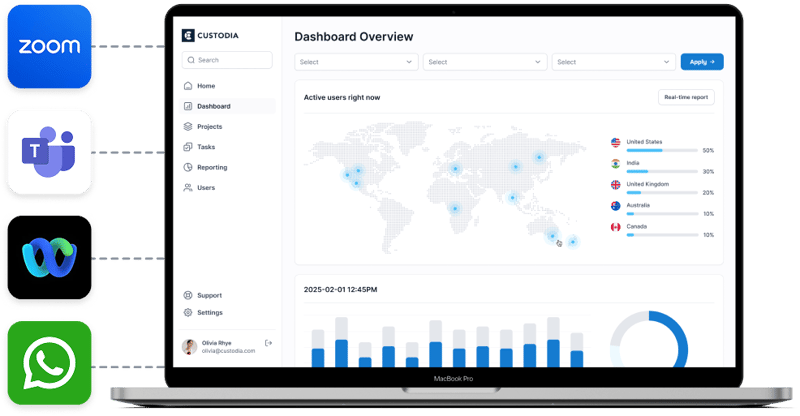Click the Support lifebuoy icon
Image resolution: width=800 pixels, height=416 pixels.
click(188, 295)
